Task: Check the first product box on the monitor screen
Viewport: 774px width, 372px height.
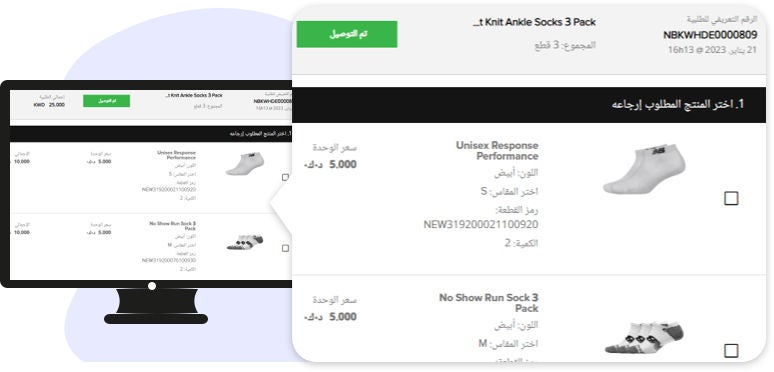Action: [x=285, y=177]
